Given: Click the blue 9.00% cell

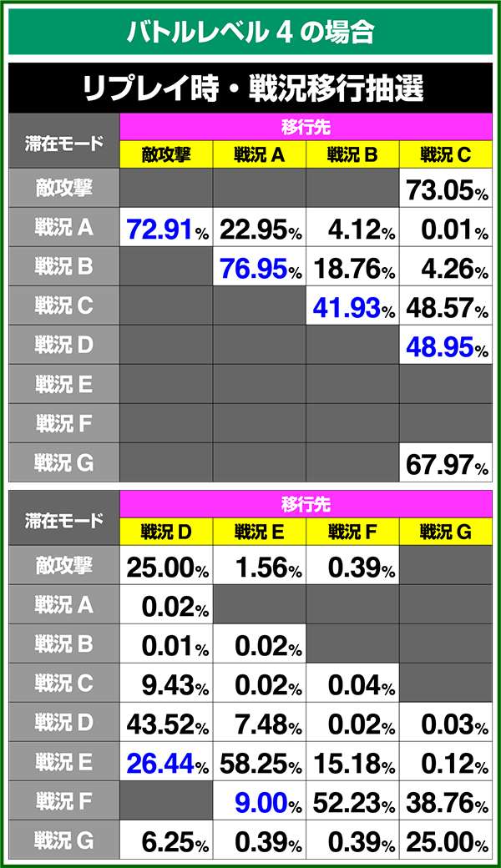Looking at the screenshot, I should point(259,801).
